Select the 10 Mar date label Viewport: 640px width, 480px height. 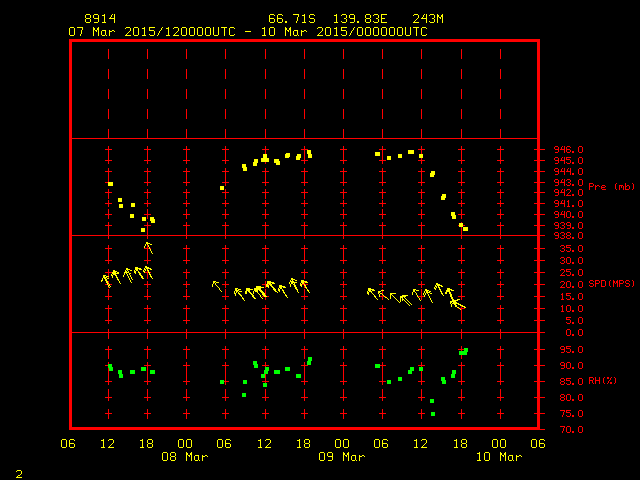point(497,457)
